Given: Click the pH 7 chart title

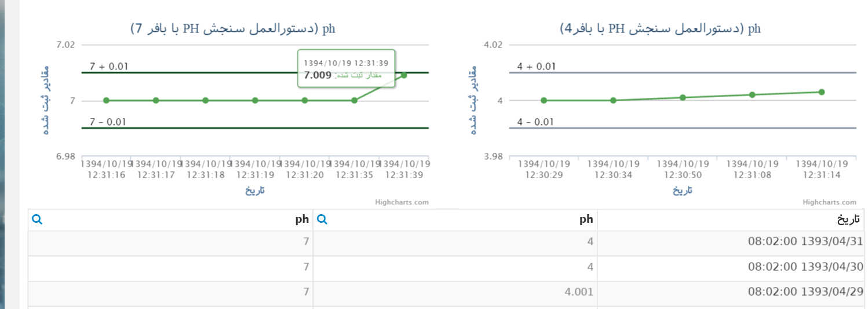Looking at the screenshot, I should point(233,29).
